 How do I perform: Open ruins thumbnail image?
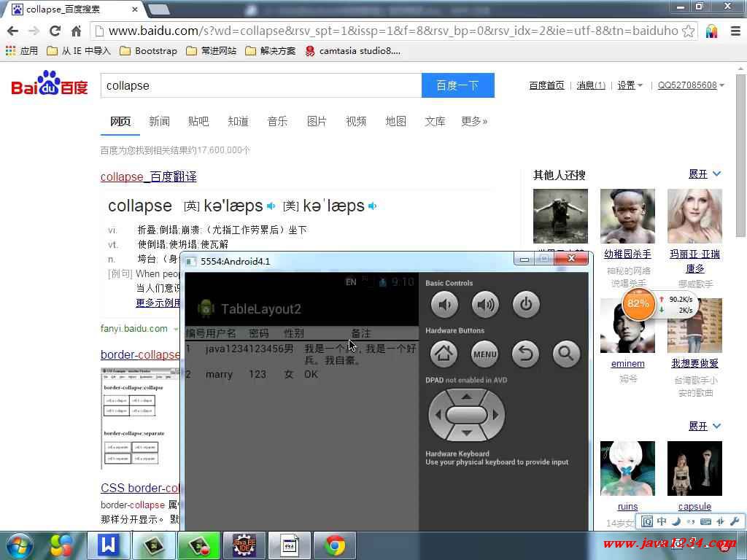pyautogui.click(x=627, y=468)
